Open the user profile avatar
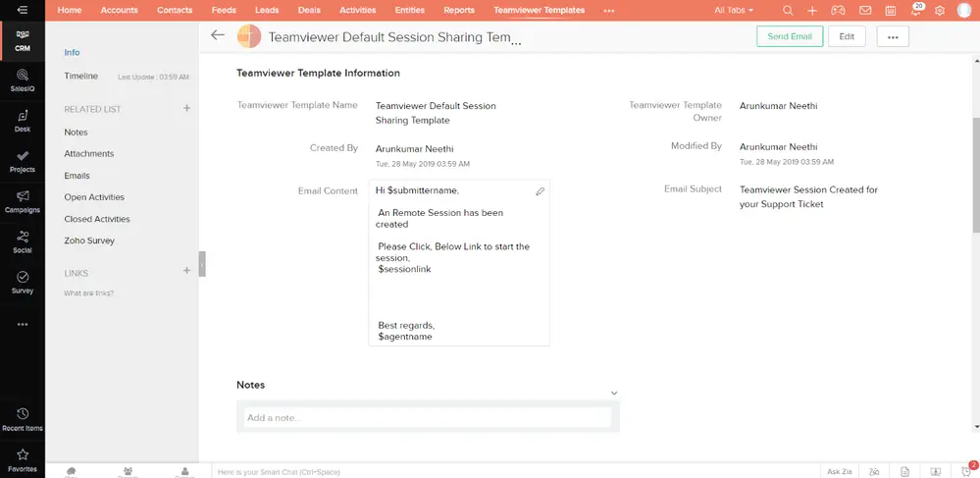The image size is (980, 478). 965,10
